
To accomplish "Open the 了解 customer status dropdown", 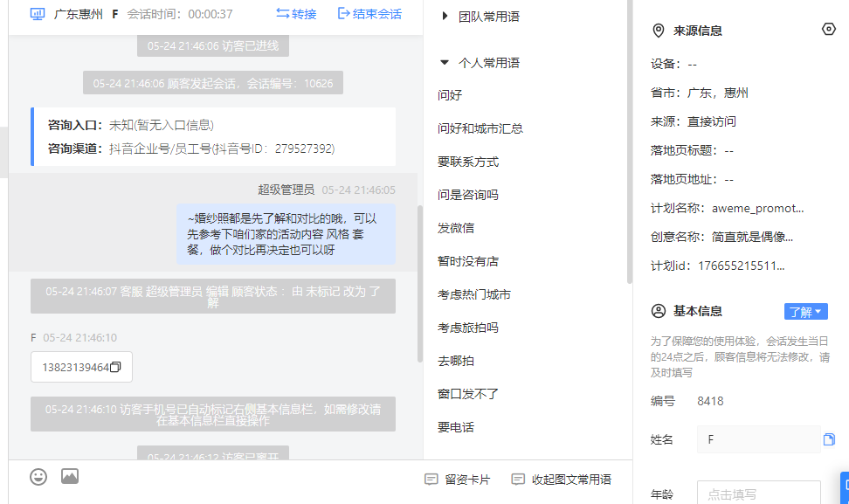I will tap(805, 312).
